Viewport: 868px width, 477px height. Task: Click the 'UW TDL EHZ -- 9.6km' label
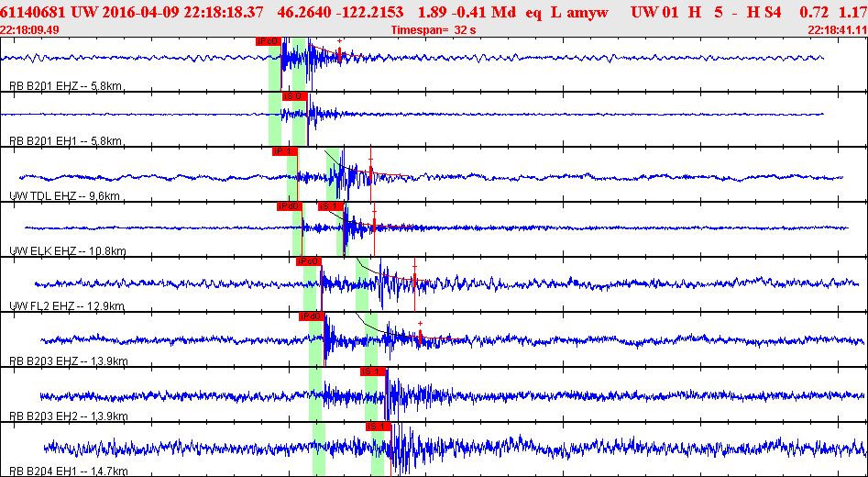(65, 196)
